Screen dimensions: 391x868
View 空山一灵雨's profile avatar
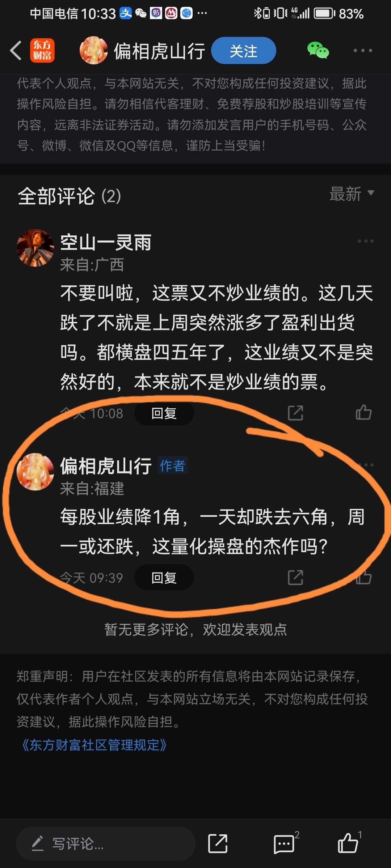point(35,248)
